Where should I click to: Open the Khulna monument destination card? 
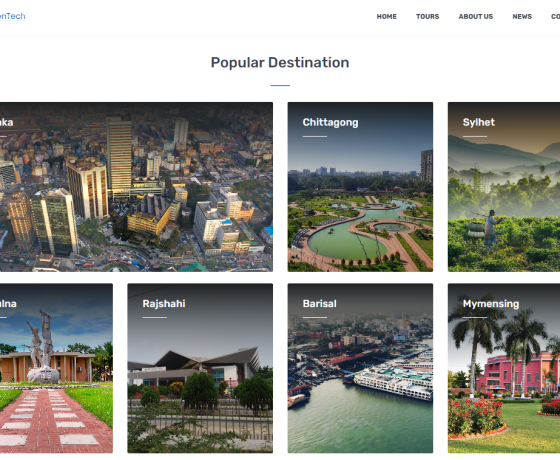pos(56,368)
